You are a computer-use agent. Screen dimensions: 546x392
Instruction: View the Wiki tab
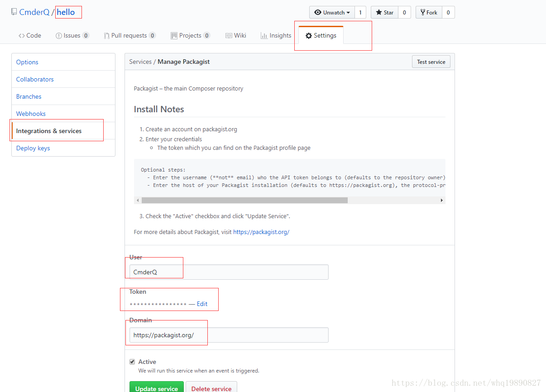pyautogui.click(x=236, y=36)
